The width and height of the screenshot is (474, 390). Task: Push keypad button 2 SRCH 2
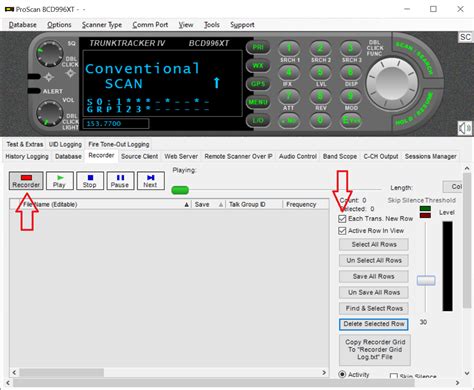coord(320,49)
